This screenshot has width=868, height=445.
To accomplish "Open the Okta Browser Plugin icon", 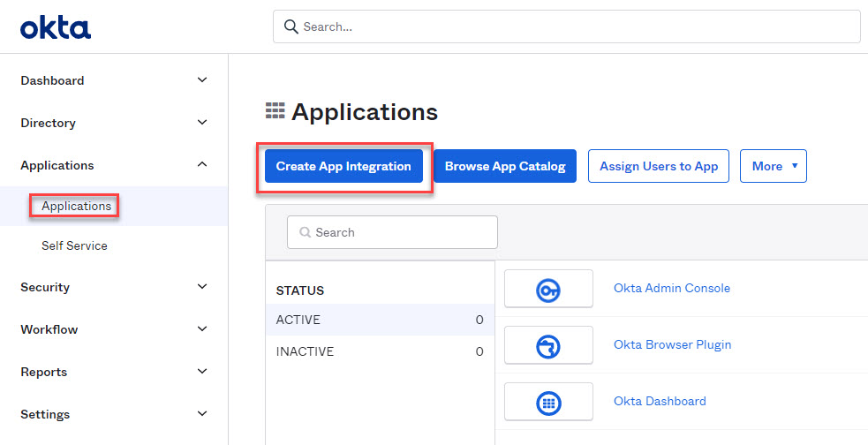I will click(548, 346).
